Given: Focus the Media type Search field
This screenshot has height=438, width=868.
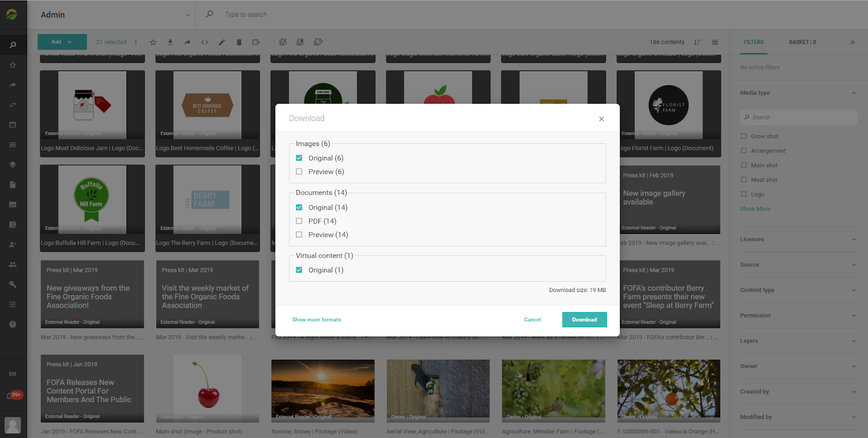Looking at the screenshot, I should coord(799,117).
